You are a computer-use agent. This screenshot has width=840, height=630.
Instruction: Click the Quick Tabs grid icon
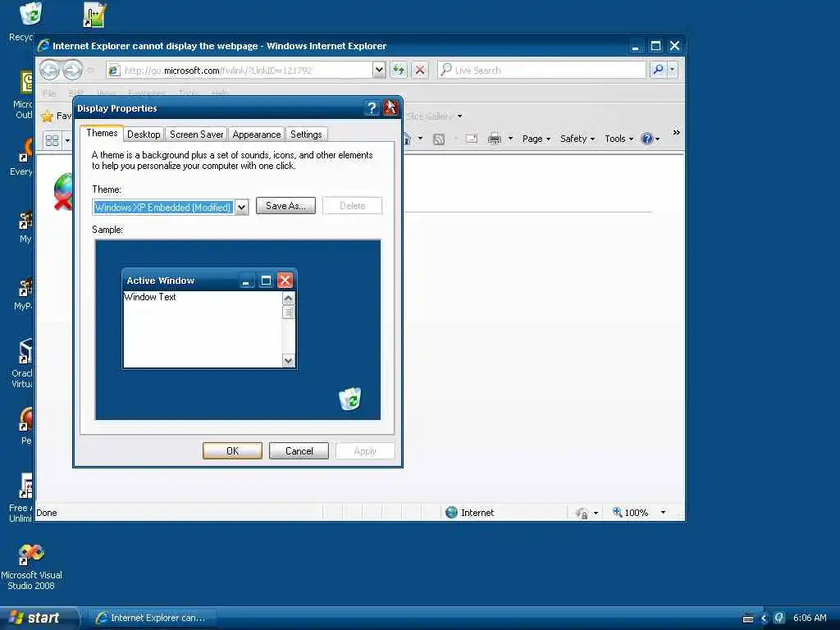(x=52, y=140)
